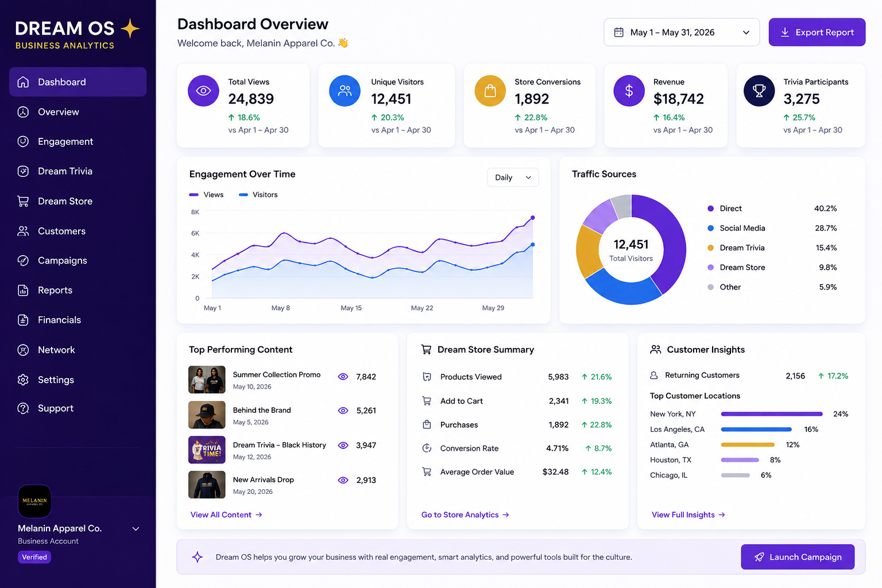
Task: Open the Dream Trivia Black History thumbnail
Action: tap(207, 450)
